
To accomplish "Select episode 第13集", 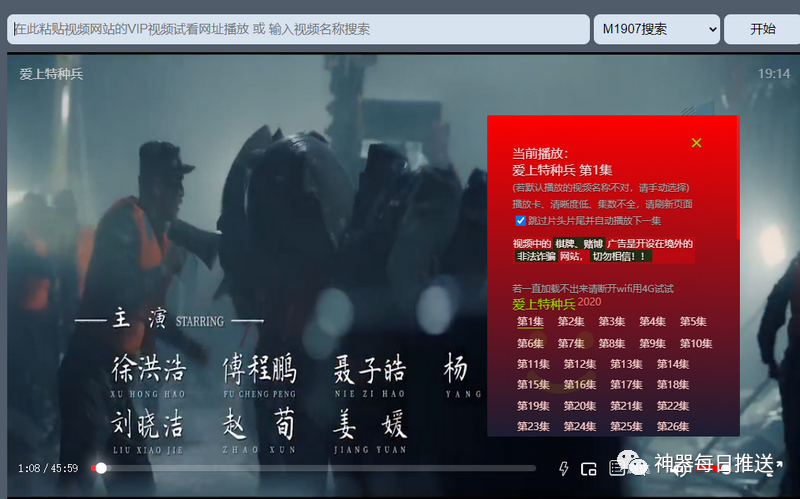I will 626,364.
